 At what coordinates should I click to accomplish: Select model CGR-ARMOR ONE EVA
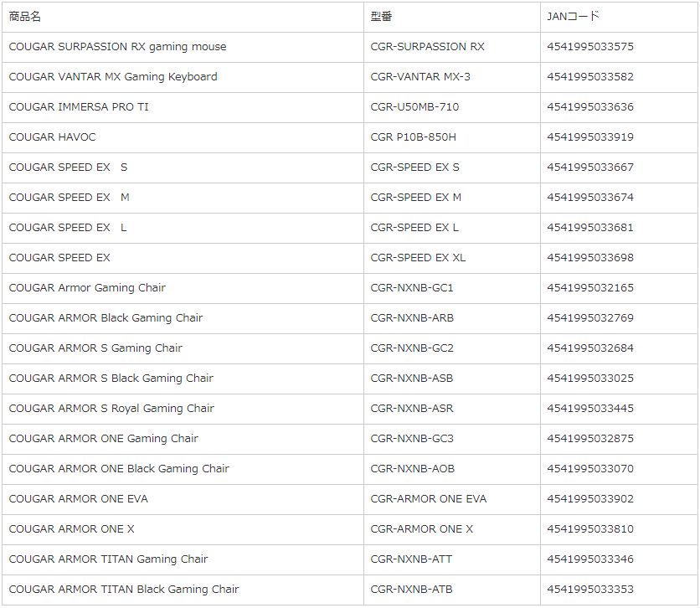coord(429,498)
